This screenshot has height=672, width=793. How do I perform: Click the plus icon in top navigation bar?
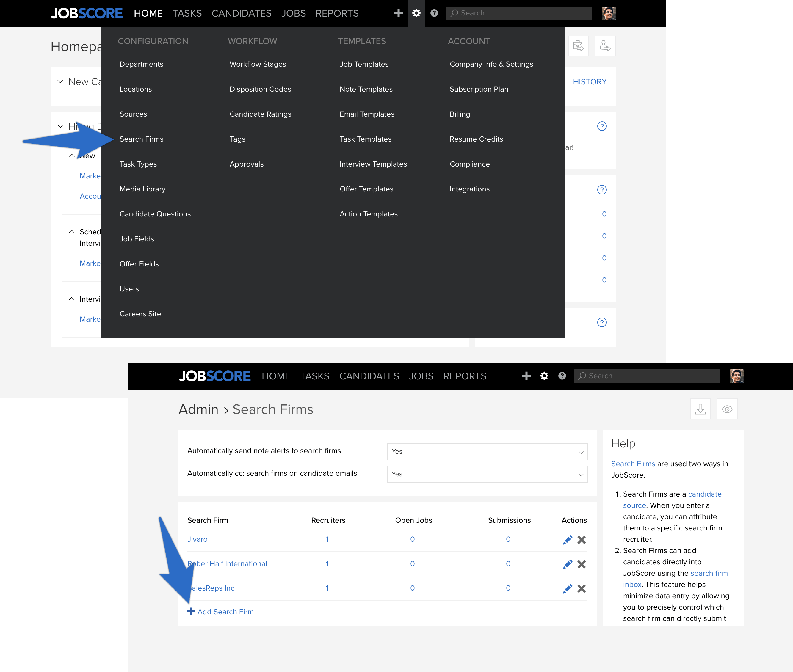[398, 13]
